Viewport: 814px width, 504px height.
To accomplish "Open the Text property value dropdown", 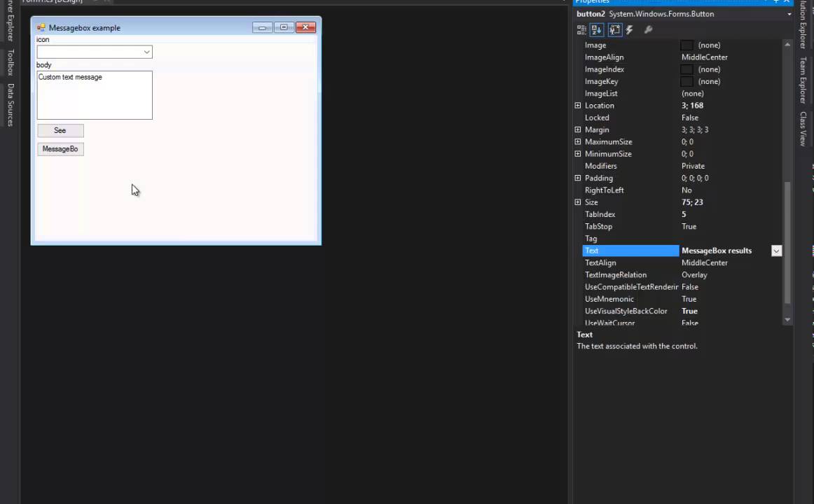I will [x=776, y=251].
